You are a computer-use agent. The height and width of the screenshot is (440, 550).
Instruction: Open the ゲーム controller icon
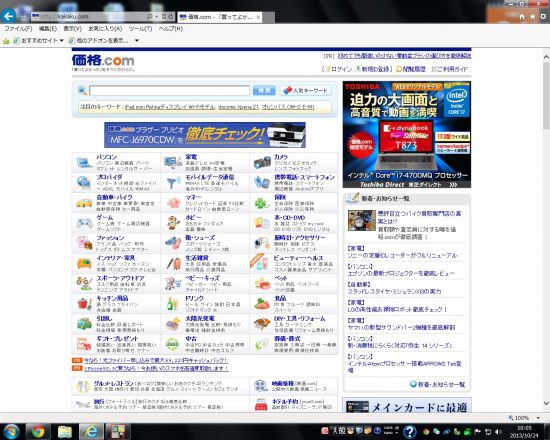[x=84, y=223]
